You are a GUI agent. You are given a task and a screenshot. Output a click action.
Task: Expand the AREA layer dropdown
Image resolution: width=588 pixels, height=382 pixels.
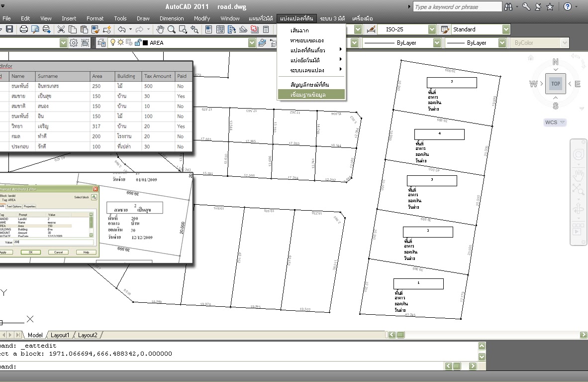[x=252, y=43]
